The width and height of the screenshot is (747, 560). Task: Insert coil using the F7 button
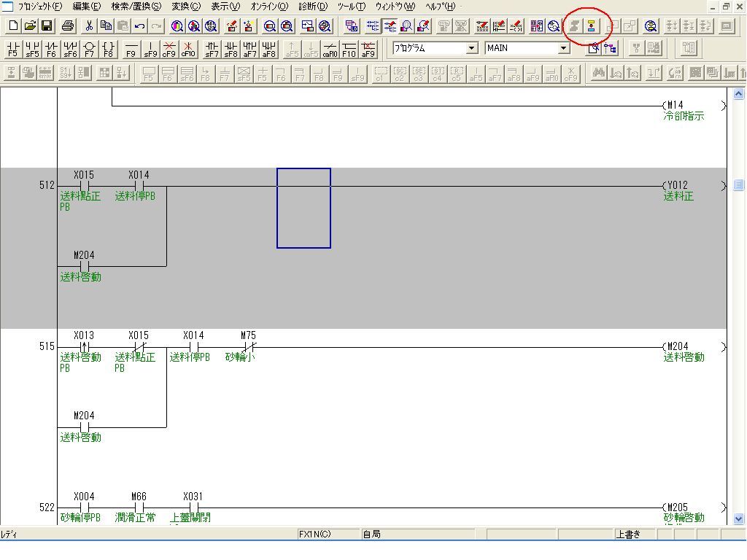89,49
